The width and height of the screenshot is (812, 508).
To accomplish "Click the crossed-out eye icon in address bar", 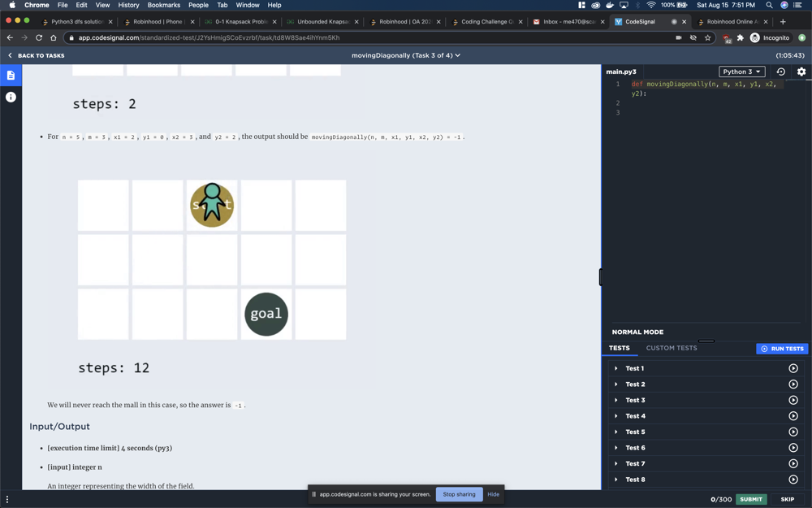I will coord(693,37).
